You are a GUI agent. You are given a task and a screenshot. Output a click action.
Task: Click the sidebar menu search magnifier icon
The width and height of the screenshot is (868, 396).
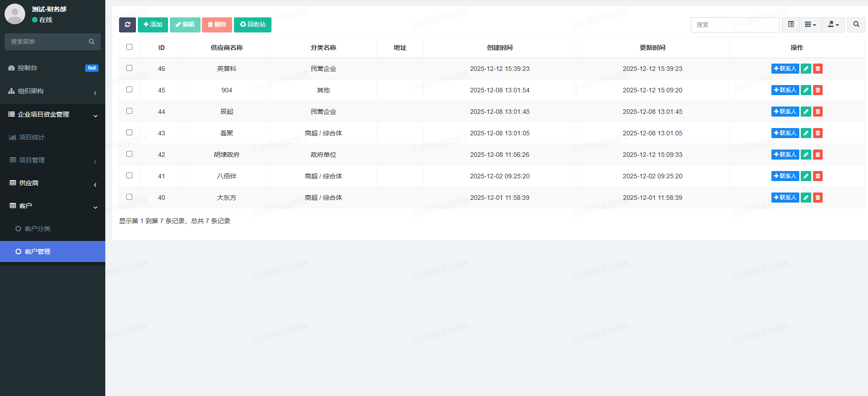coord(92,42)
